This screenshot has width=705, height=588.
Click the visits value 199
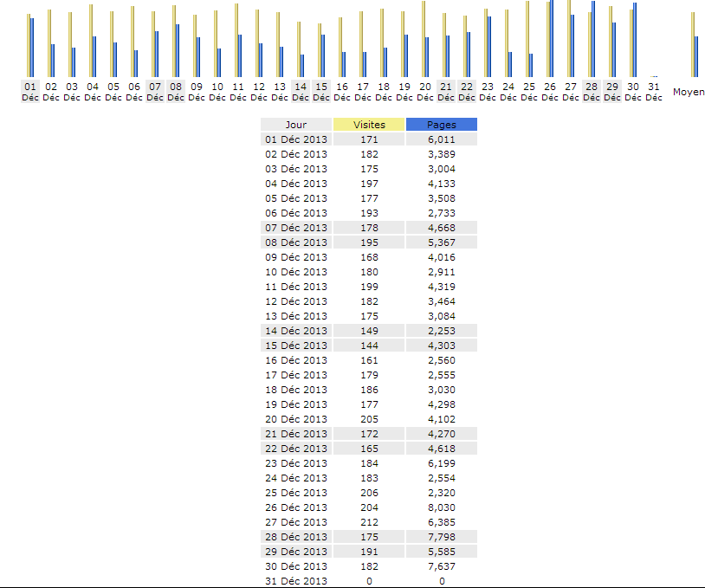coord(369,287)
